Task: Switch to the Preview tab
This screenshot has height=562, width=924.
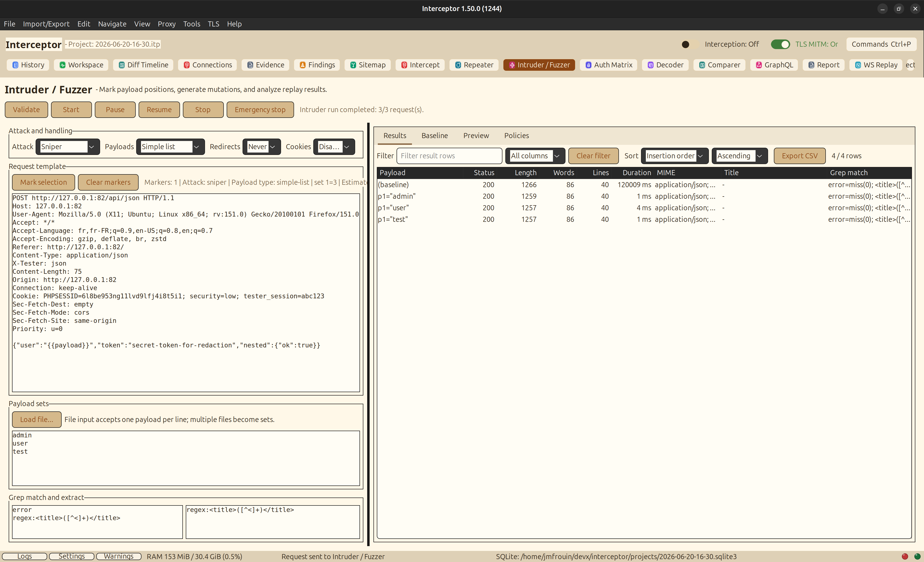Action: click(x=476, y=135)
